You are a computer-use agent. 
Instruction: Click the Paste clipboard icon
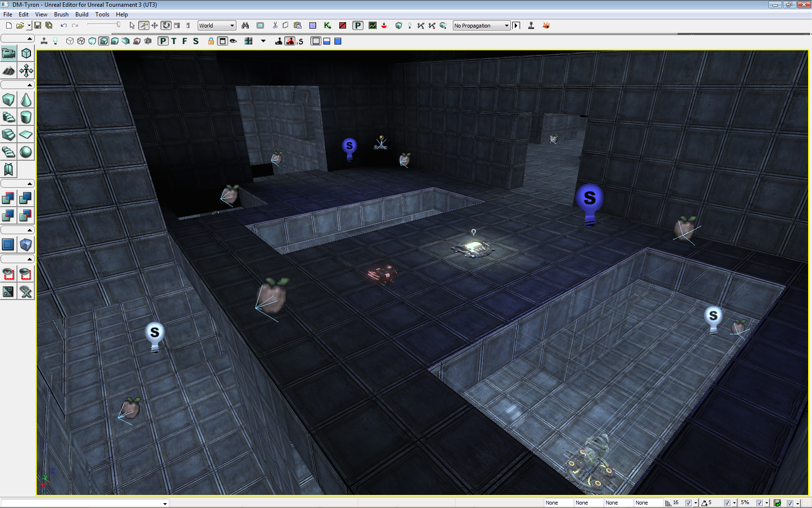click(x=297, y=26)
